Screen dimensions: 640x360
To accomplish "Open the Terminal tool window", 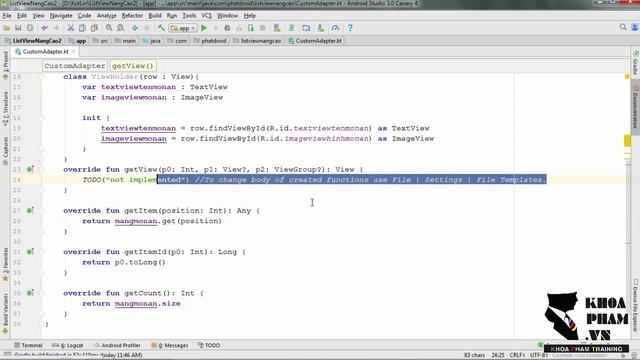I will (28, 345).
